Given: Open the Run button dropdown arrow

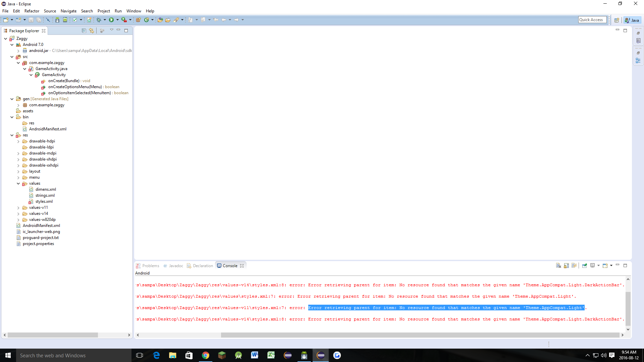Looking at the screenshot, I should (x=117, y=20).
